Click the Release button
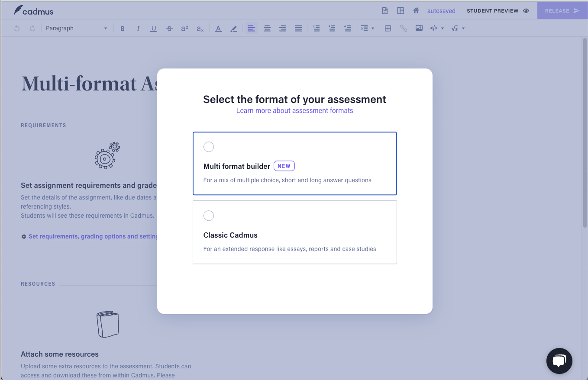Image resolution: width=588 pixels, height=380 pixels. pyautogui.click(x=562, y=11)
